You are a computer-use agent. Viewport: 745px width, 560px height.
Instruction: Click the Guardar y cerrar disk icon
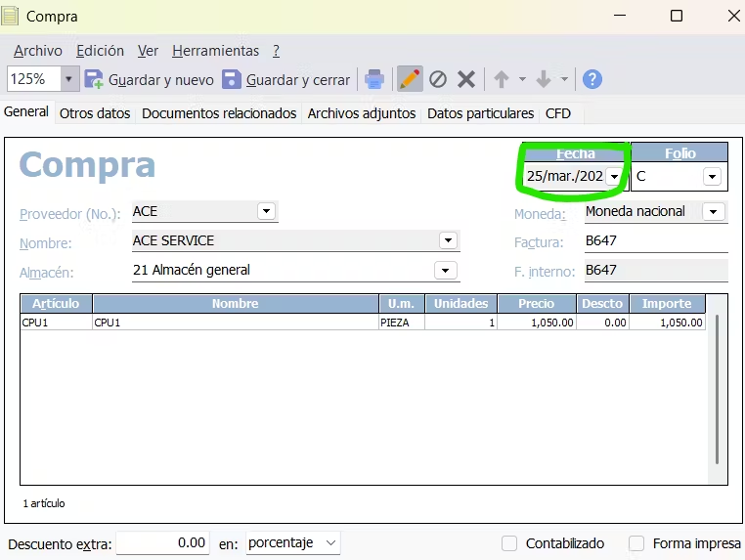click(x=232, y=79)
